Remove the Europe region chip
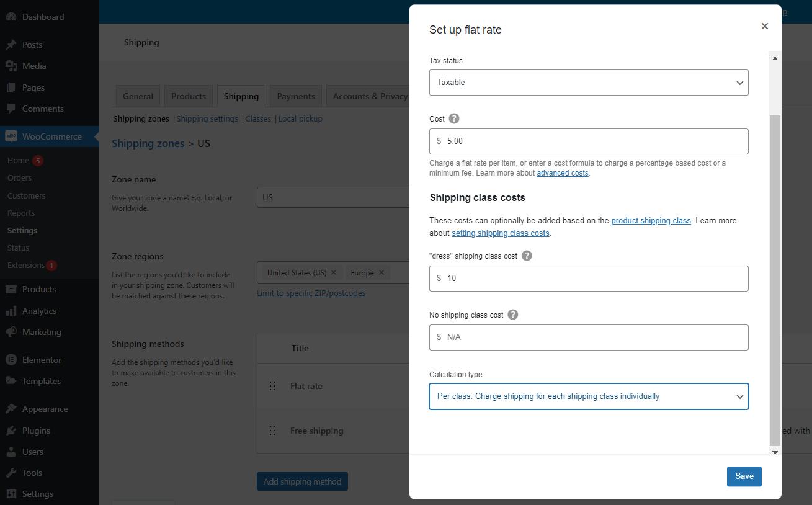This screenshot has width=812, height=505. pos(381,272)
